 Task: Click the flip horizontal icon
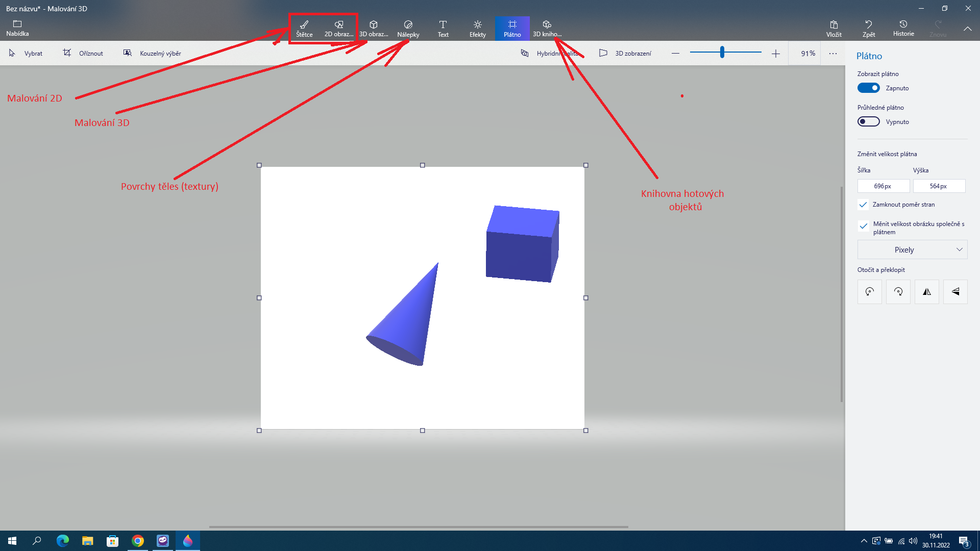coord(927,292)
